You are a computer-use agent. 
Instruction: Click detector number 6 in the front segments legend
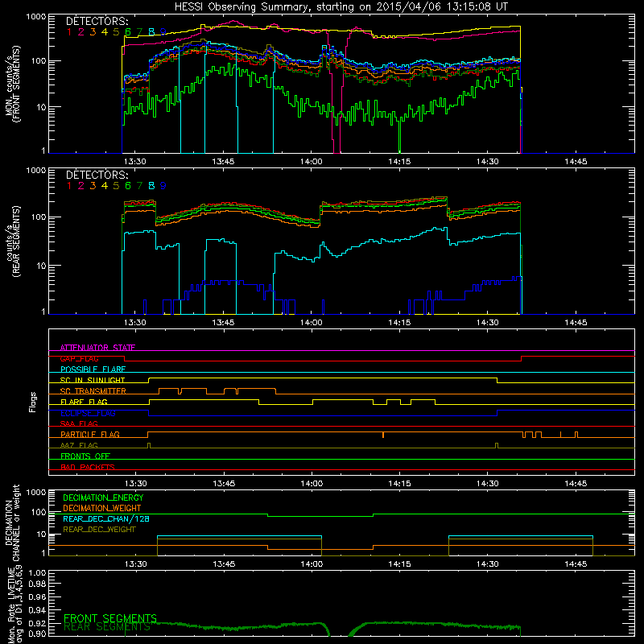[128, 32]
